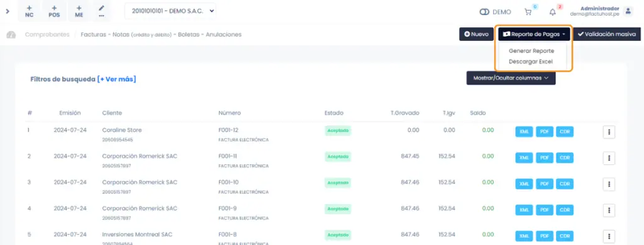Viewport: 644px width, 245px height.
Task: Toggle the DEMO mode switch
Action: tap(484, 12)
